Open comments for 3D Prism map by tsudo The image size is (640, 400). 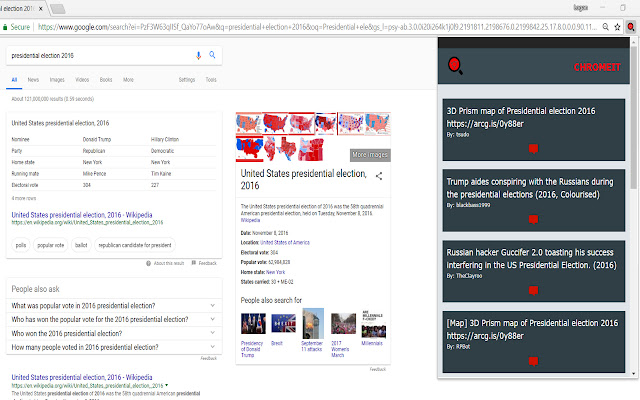[x=533, y=149]
